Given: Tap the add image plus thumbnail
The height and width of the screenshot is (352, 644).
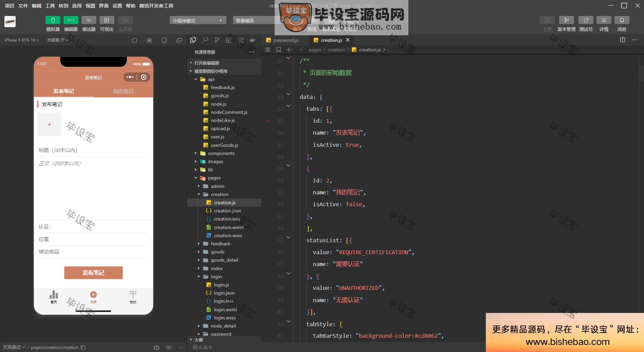Looking at the screenshot, I should [x=49, y=124].
